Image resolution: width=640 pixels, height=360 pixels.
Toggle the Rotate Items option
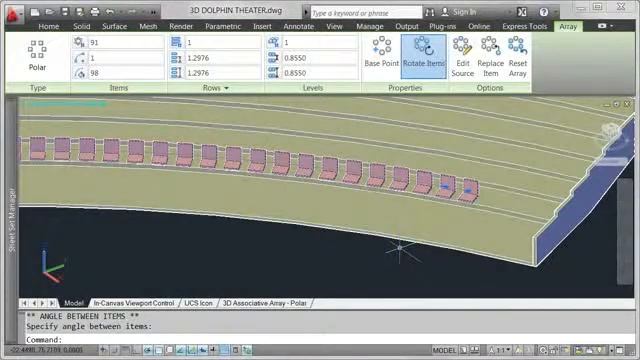424,56
